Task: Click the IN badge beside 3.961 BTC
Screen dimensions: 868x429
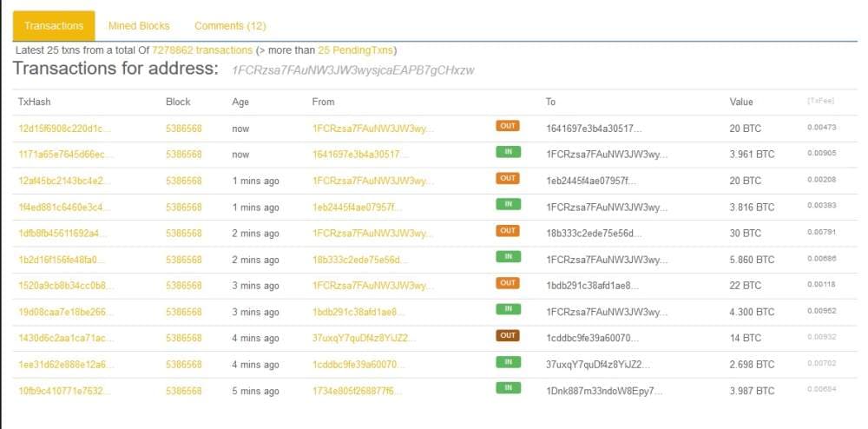Action: pos(507,152)
